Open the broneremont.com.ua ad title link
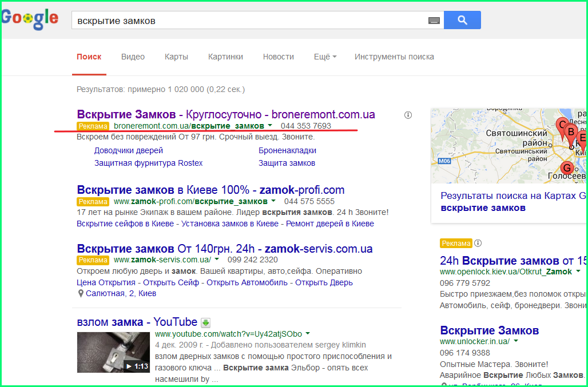 pyautogui.click(x=226, y=114)
